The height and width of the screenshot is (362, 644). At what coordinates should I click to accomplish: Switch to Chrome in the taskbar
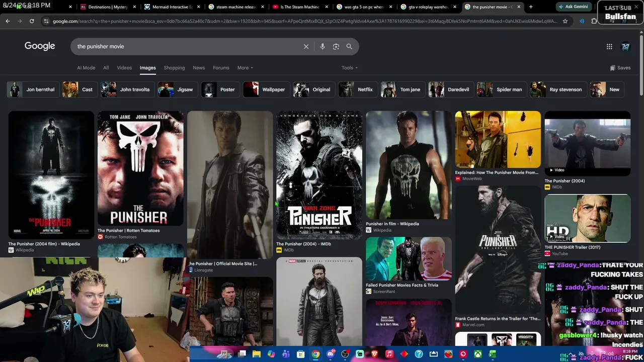[x=315, y=354]
